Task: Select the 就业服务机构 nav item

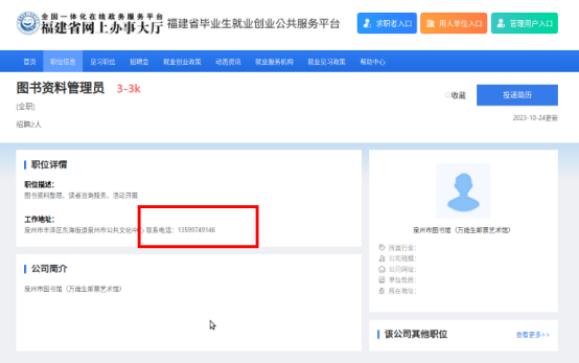Action: (274, 62)
